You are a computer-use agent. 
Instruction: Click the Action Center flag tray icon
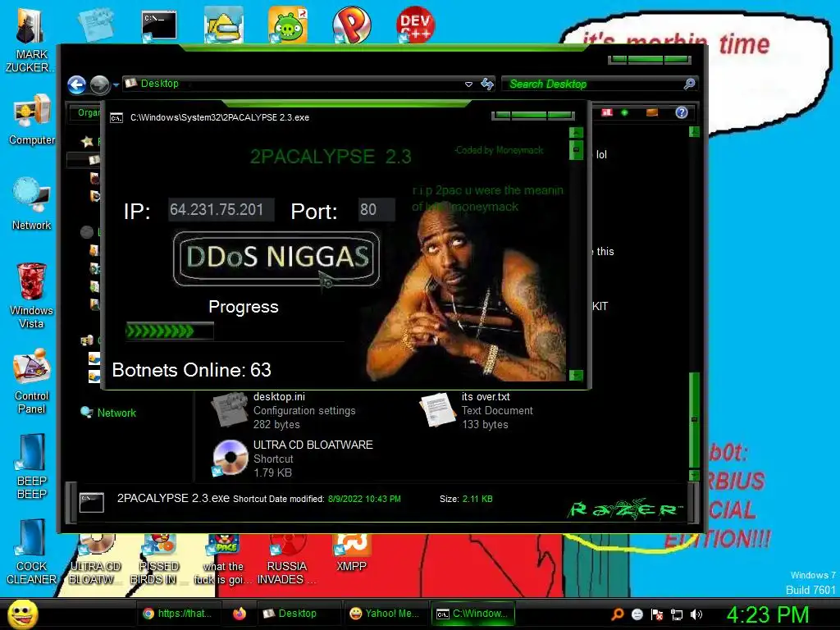pyautogui.click(x=657, y=614)
